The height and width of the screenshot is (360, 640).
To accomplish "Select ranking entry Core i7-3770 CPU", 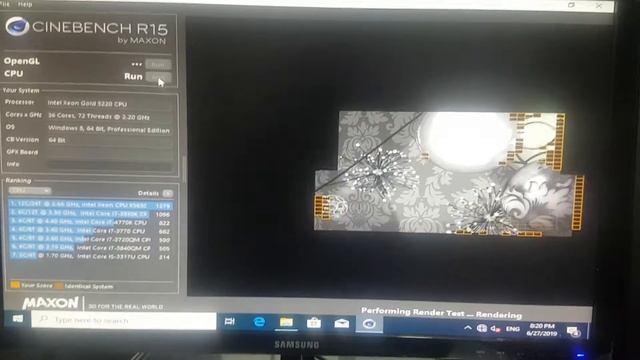I will pos(90,231).
